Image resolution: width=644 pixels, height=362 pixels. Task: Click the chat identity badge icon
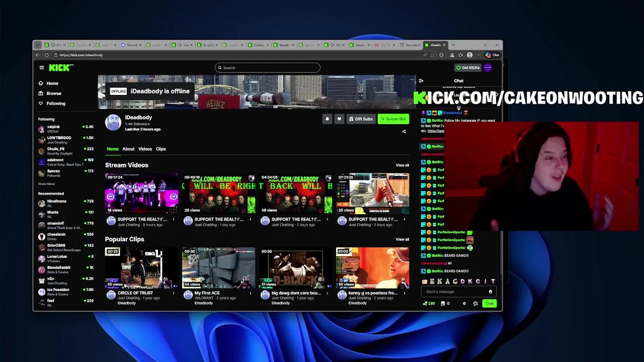tap(475, 304)
